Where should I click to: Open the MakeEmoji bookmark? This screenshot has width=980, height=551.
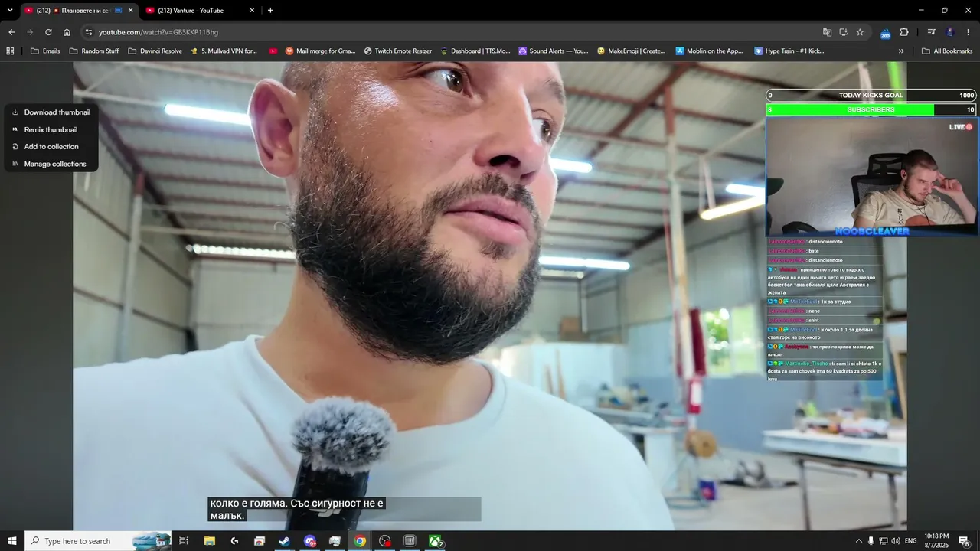(632, 51)
